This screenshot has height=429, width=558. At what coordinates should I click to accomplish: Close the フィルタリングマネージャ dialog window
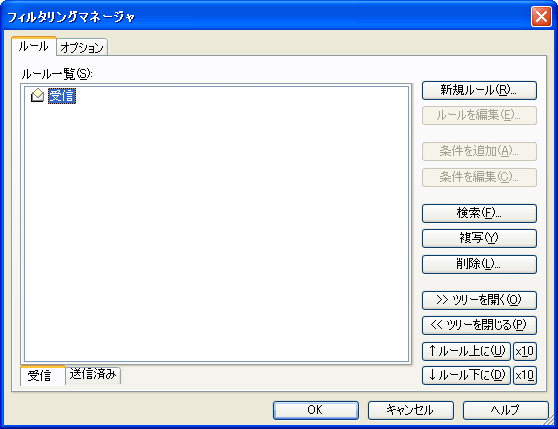541,16
